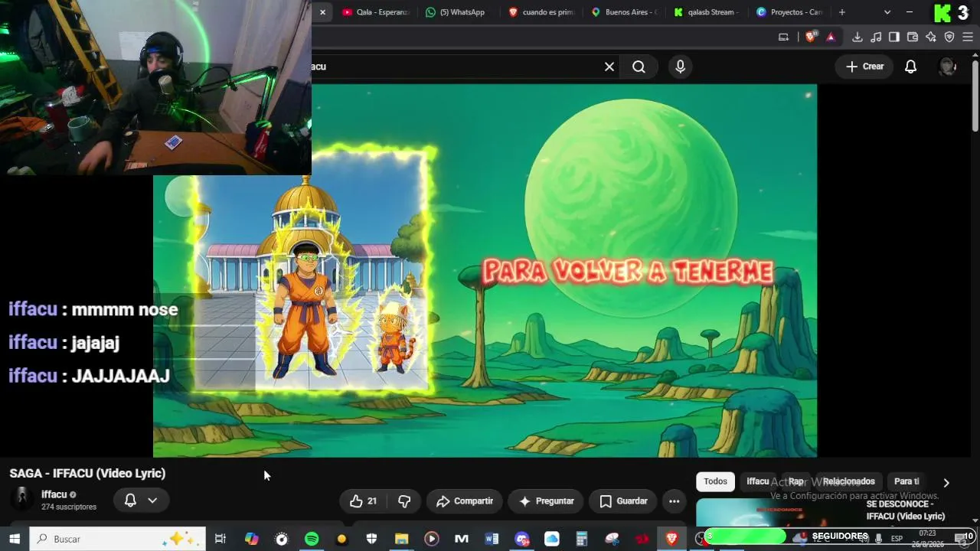Open the Windows Start menu
The height and width of the screenshot is (551, 980).
[14, 539]
